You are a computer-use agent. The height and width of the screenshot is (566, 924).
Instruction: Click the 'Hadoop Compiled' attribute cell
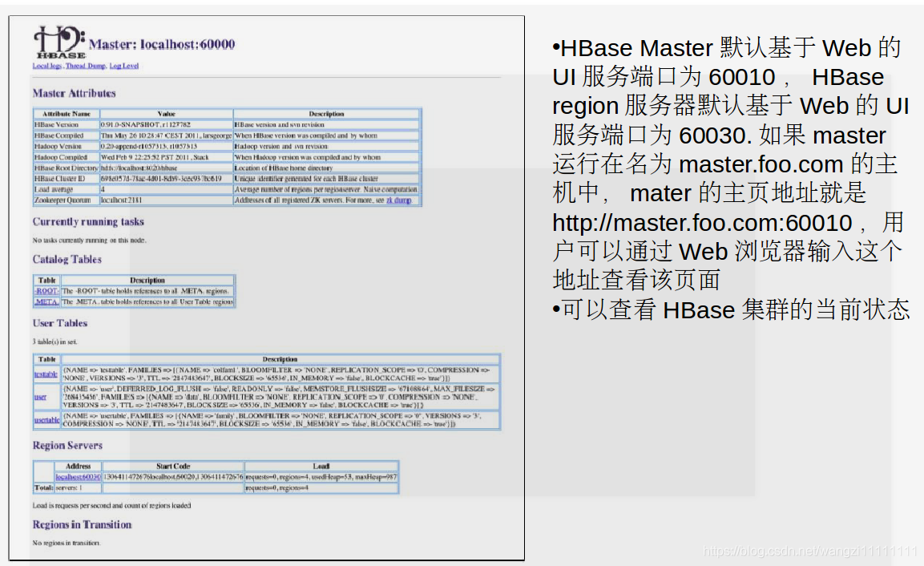coord(67,157)
